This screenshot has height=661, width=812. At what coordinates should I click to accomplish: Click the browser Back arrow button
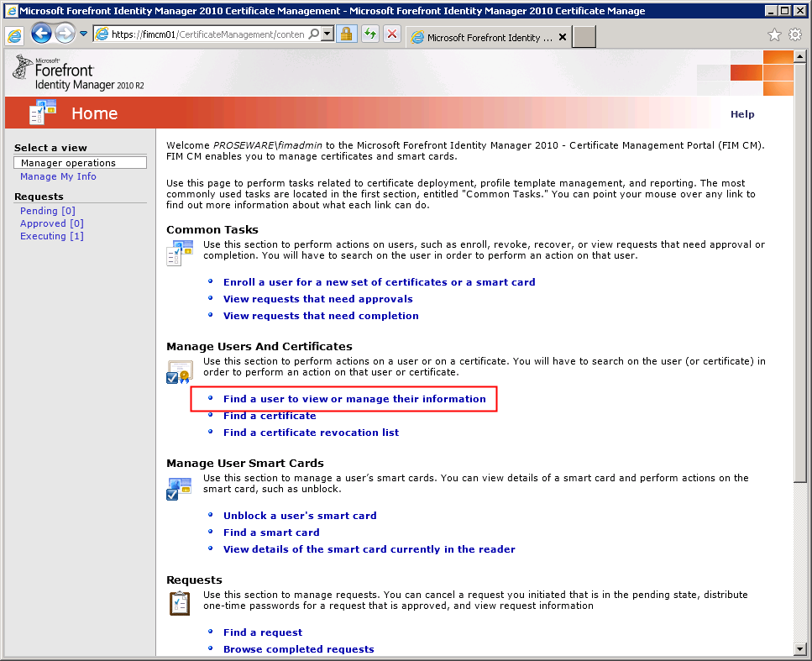point(41,34)
